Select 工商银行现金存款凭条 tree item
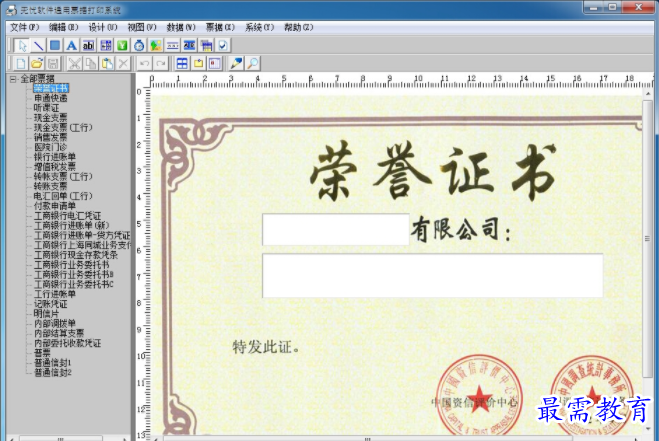The image size is (659, 441). tap(76, 255)
